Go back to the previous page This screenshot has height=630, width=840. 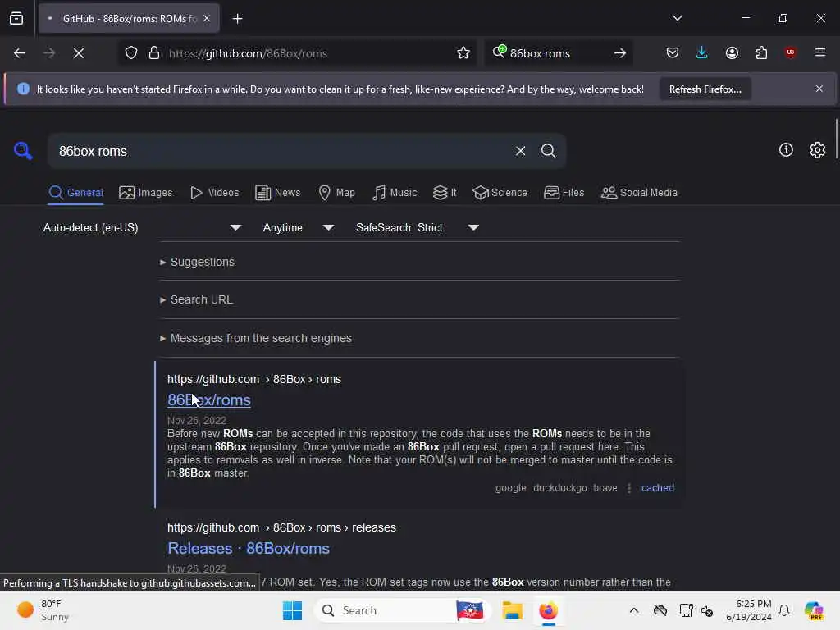20,53
